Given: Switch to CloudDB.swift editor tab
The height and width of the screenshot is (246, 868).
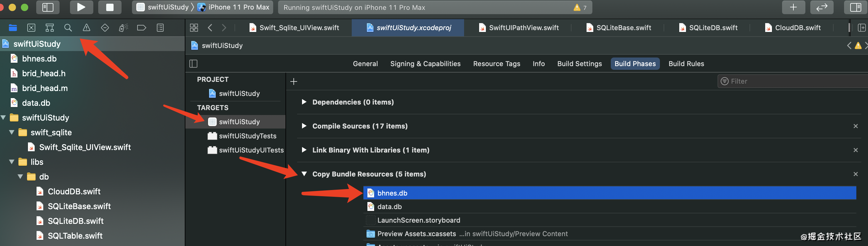Looking at the screenshot, I should coord(793,28).
